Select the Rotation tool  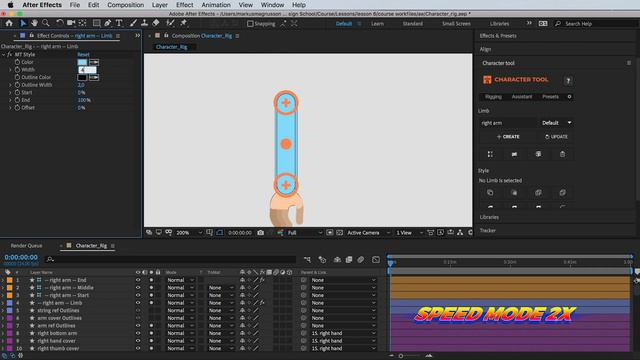coord(60,23)
